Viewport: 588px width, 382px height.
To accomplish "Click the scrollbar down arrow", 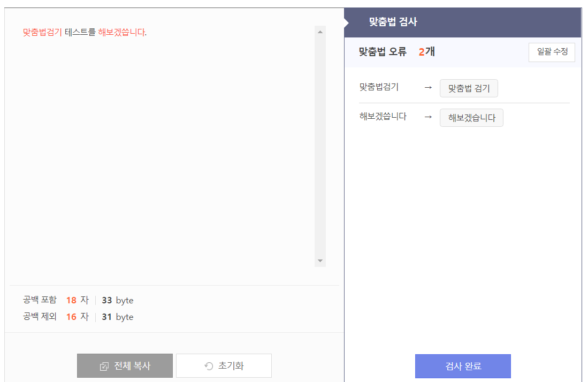I will tap(320, 261).
